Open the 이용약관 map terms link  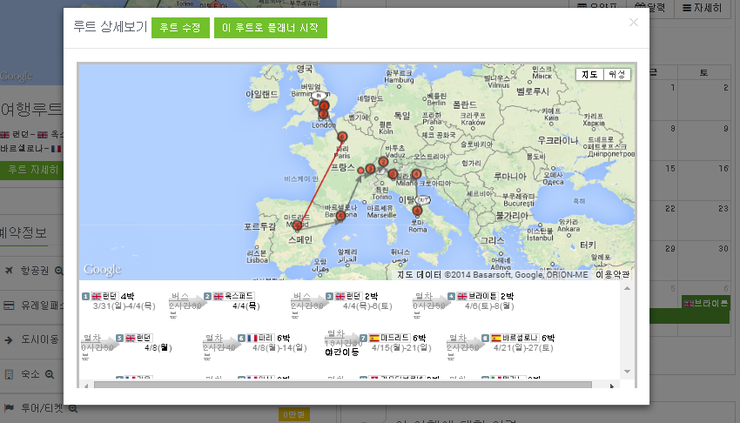(x=612, y=275)
